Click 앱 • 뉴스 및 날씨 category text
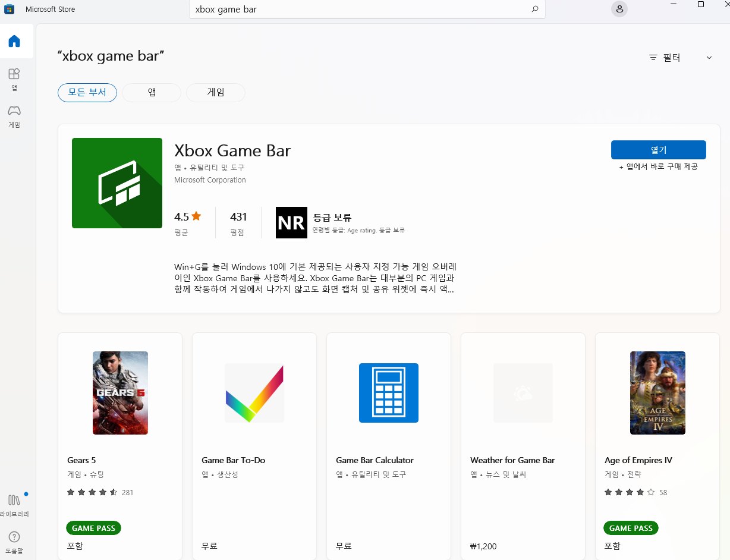This screenshot has width=730, height=560. [498, 474]
